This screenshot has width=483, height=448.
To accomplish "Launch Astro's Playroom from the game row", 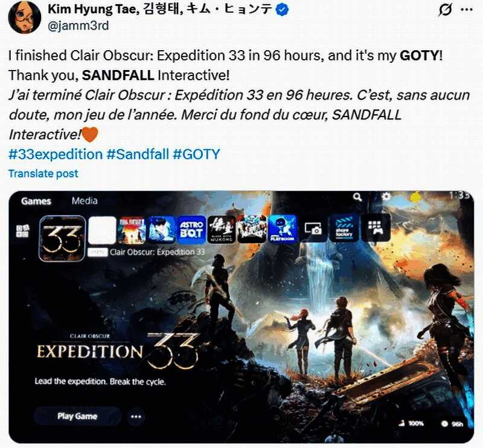I will [x=283, y=229].
